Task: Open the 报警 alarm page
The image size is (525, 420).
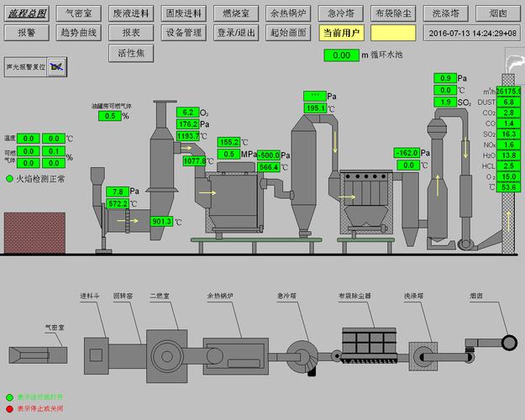Action: point(27,33)
